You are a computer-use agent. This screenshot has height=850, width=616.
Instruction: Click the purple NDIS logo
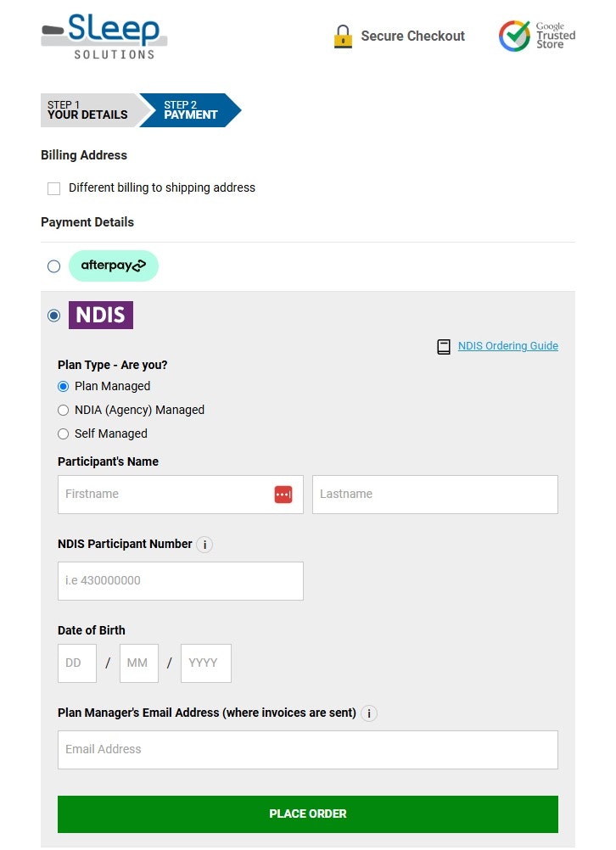pyautogui.click(x=101, y=315)
